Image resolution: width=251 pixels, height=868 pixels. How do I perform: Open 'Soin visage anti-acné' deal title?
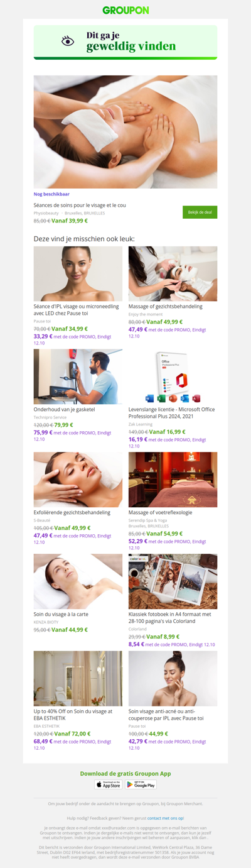tap(166, 714)
